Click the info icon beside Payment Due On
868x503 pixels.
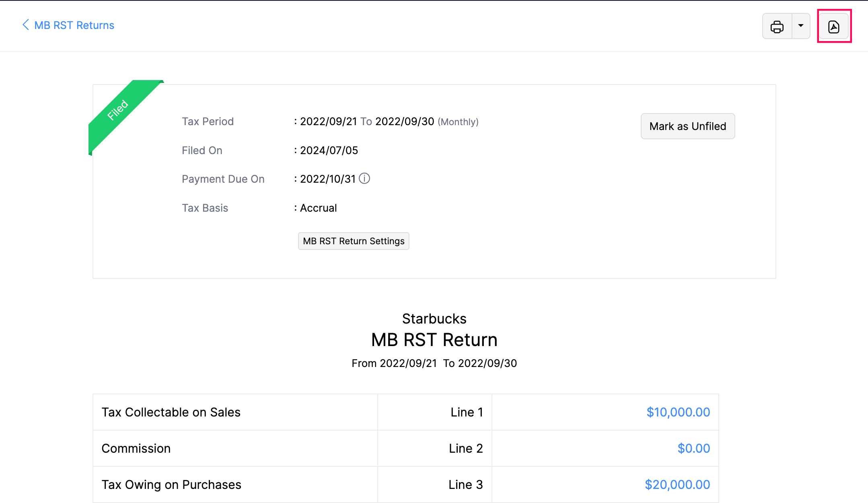pos(364,179)
